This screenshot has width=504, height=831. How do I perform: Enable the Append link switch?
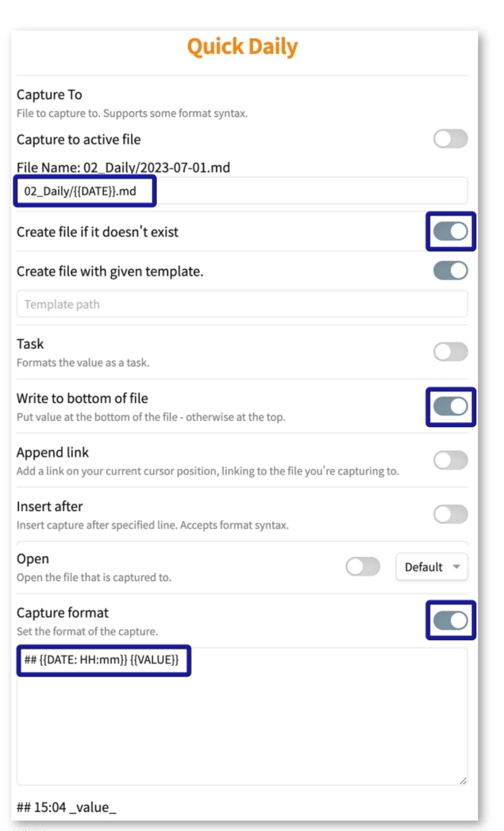tap(450, 460)
